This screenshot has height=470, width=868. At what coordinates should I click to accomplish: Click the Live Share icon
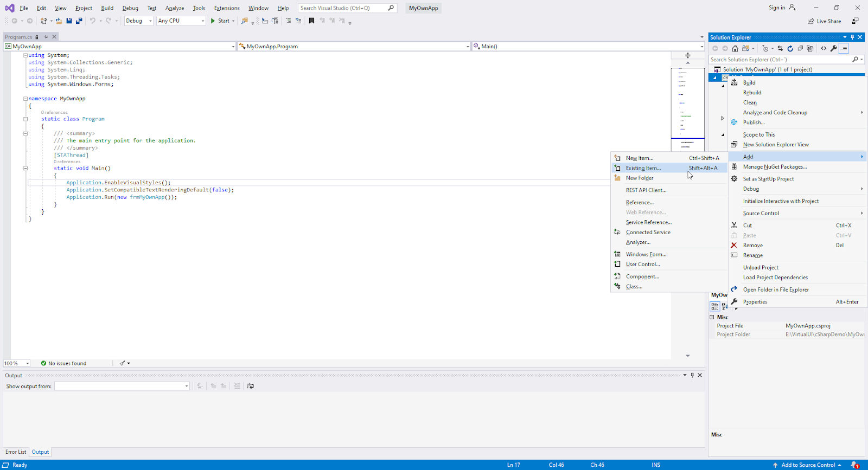pyautogui.click(x=811, y=21)
